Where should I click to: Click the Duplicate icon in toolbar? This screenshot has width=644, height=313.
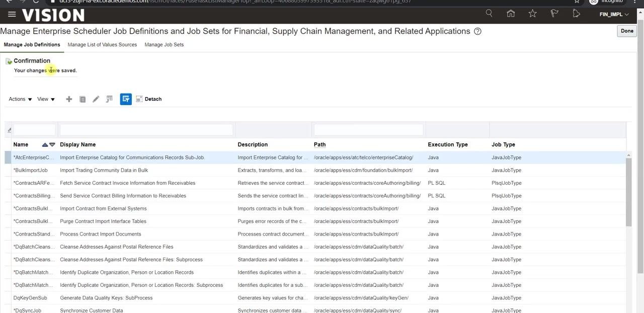[83, 99]
